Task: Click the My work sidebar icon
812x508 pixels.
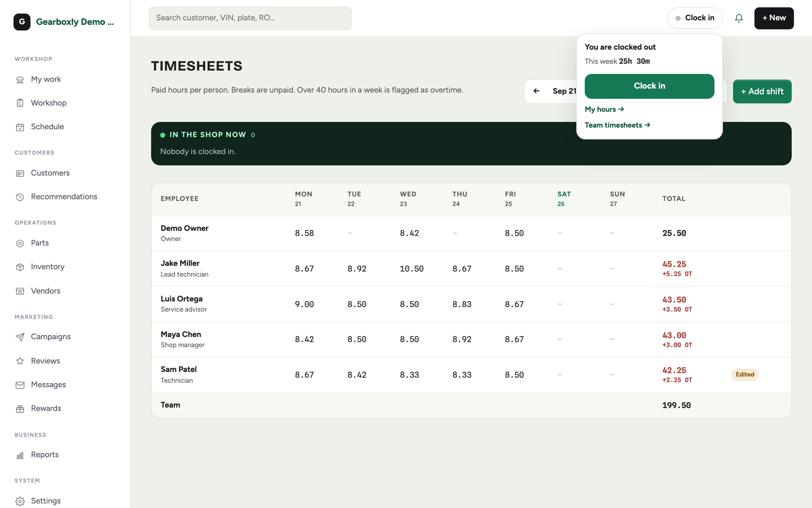Action: (20, 80)
